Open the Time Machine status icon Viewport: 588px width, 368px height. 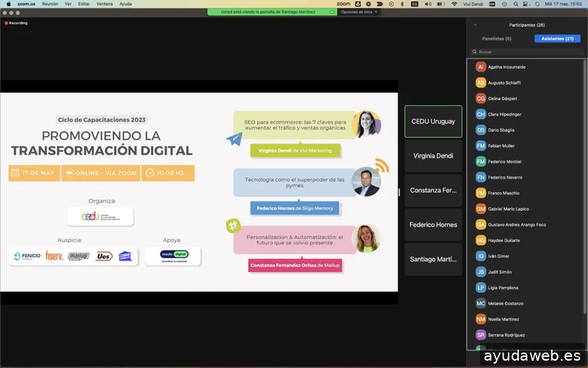[x=504, y=4]
